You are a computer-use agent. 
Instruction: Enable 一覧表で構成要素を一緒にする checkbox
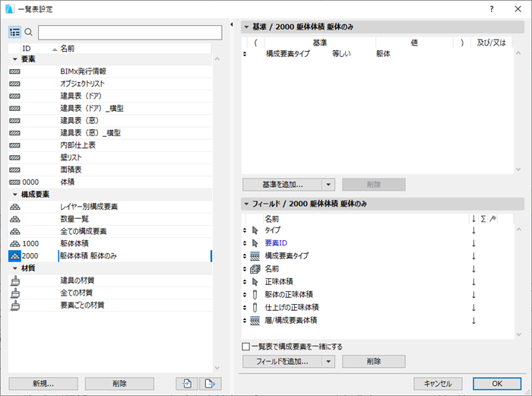[246, 347]
